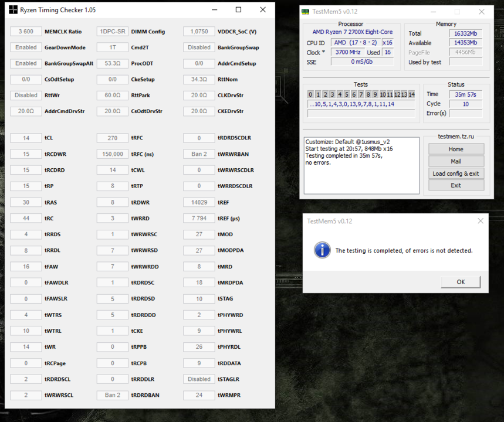Click the x16 CPU ID field
This screenshot has width=504, height=422.
click(x=387, y=42)
